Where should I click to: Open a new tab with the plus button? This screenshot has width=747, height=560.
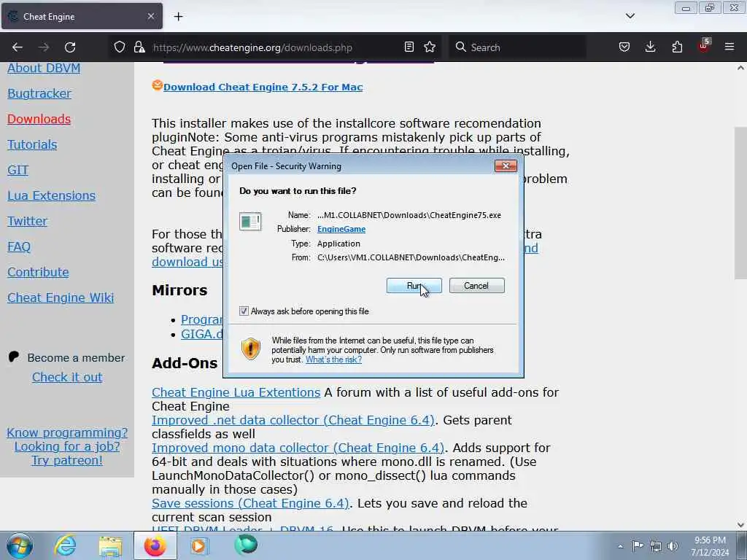(178, 17)
